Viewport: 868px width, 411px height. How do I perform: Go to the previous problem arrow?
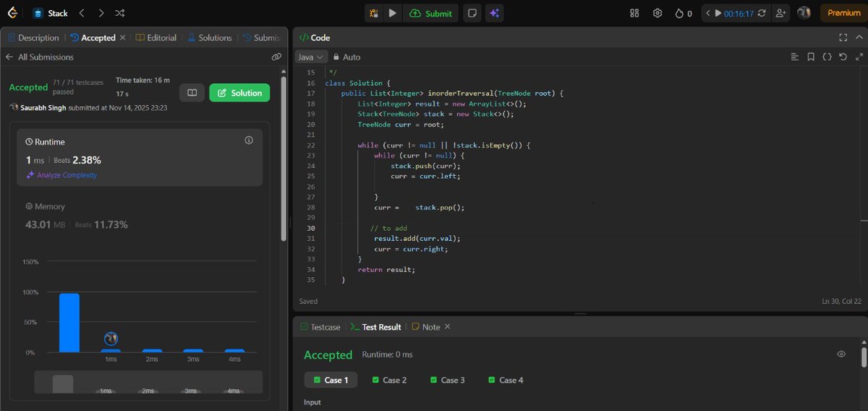[x=82, y=13]
